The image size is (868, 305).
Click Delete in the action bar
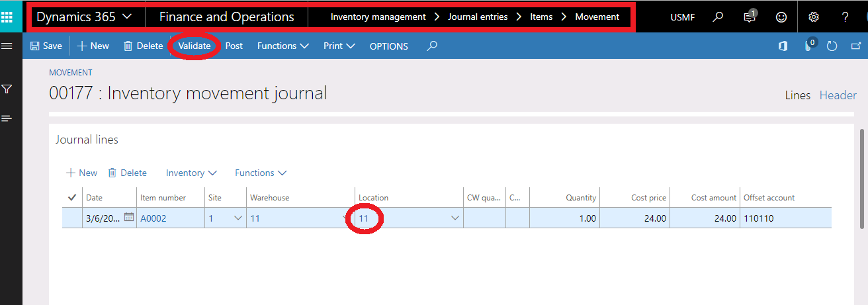click(x=143, y=46)
